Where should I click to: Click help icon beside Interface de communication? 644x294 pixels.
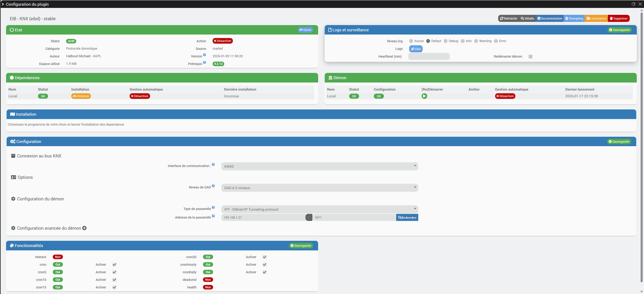pos(213,164)
